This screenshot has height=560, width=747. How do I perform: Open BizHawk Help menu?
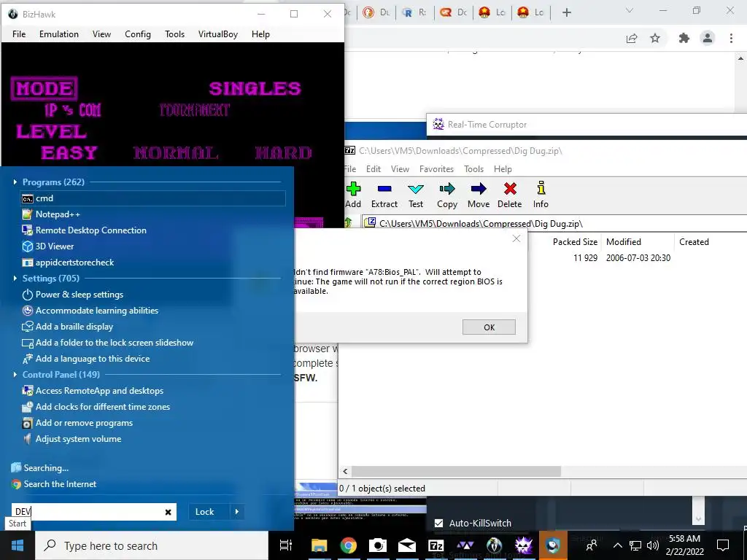[x=260, y=34]
